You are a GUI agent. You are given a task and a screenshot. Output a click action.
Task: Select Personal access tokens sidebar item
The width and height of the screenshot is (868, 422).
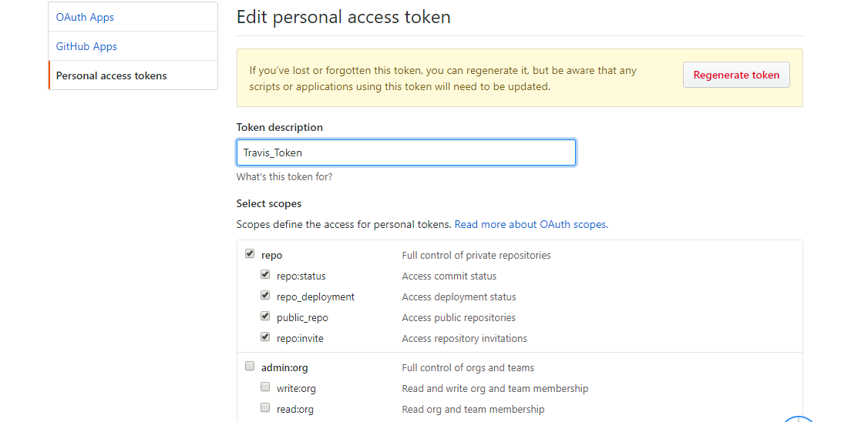pos(111,75)
